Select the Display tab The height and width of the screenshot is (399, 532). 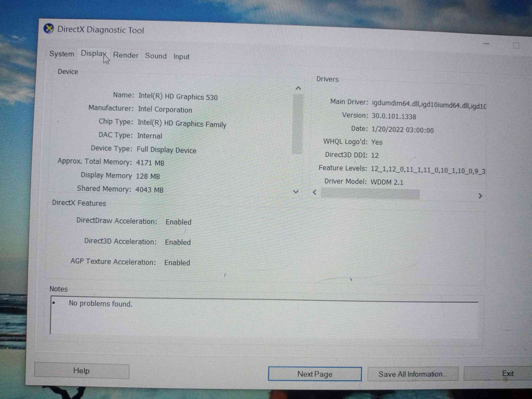(x=93, y=54)
